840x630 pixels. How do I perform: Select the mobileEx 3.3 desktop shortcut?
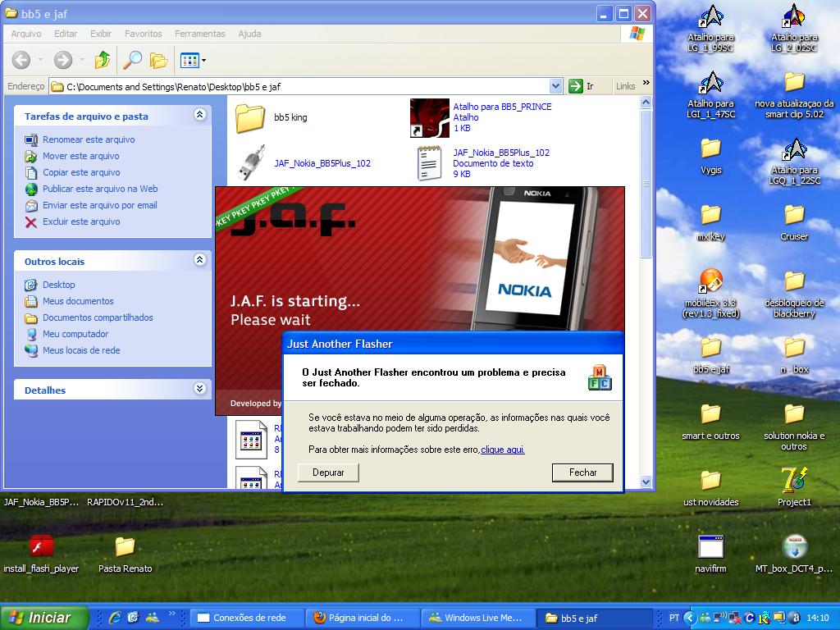pos(711,294)
